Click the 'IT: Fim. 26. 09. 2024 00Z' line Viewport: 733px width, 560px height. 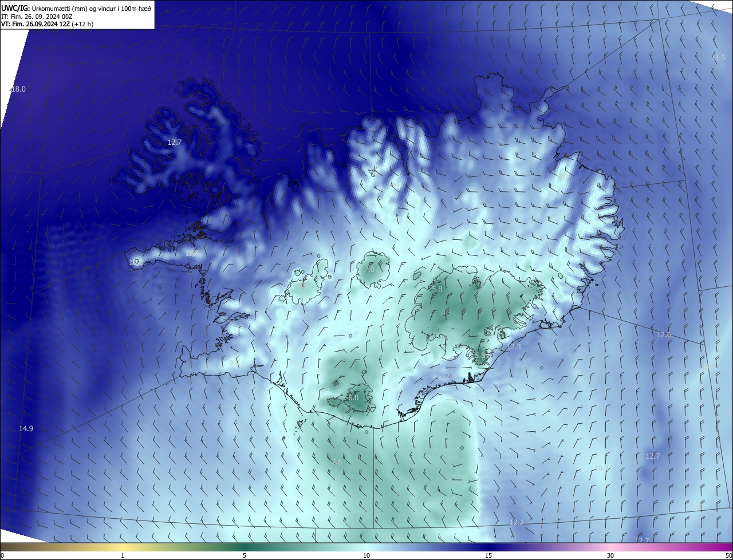(x=37, y=17)
